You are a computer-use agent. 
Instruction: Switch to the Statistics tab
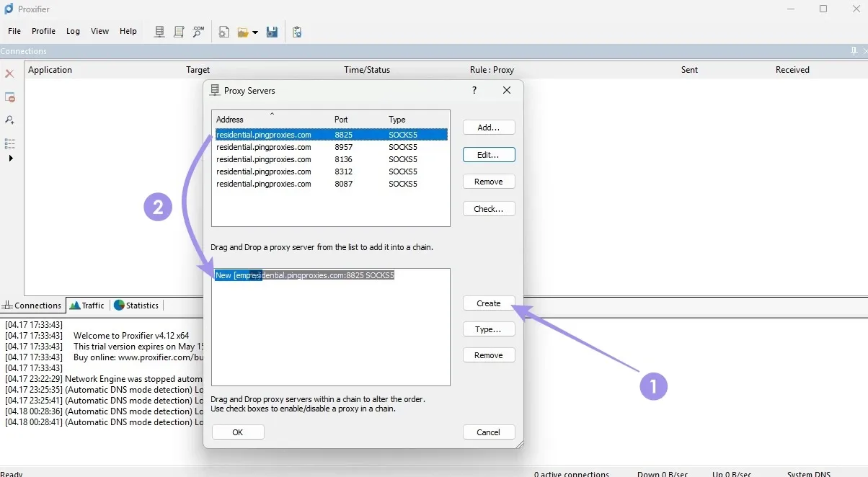coord(136,306)
